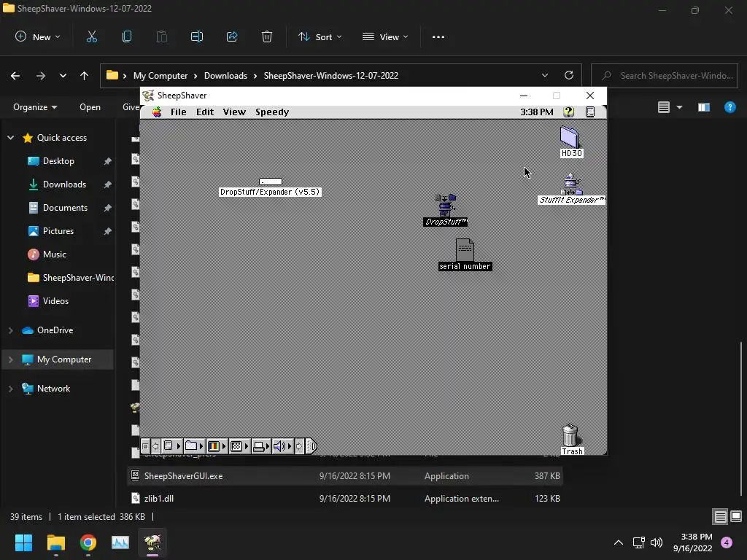Switch Explorer to large icons view in status bar
The height and width of the screenshot is (560, 747).
point(736,517)
